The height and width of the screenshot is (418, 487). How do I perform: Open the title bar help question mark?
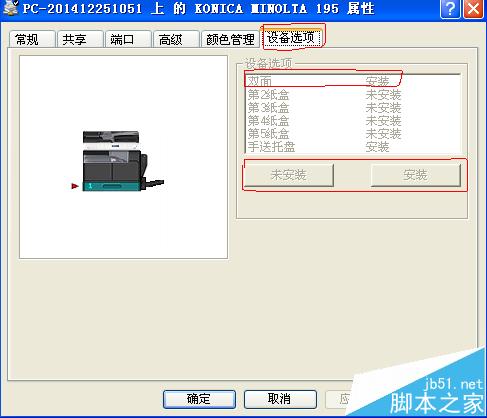click(x=450, y=9)
